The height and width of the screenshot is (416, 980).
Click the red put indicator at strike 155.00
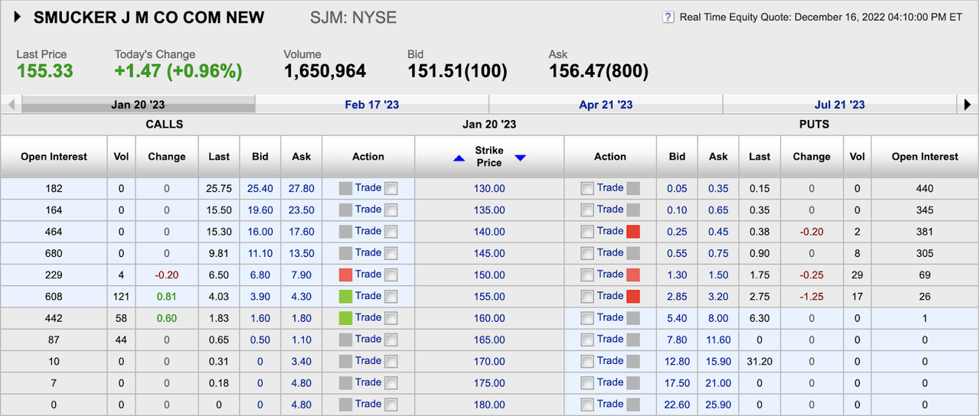coord(633,296)
